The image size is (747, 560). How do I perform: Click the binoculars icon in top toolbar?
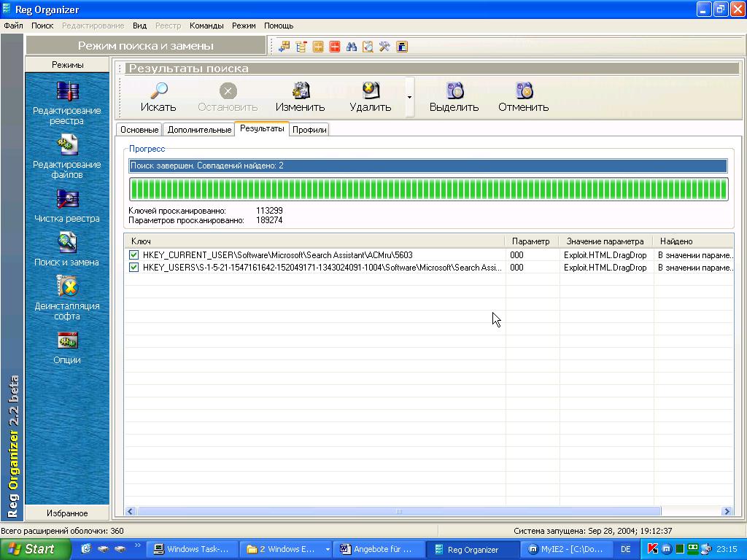[352, 47]
